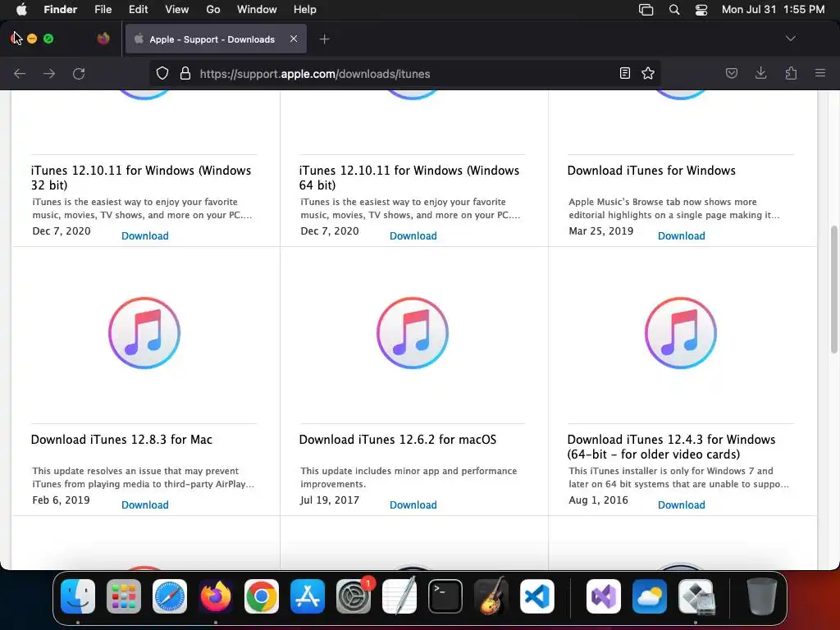Click the clock Mon Jul 31 1:55 PM
Screen dimensions: 840x630
click(773, 9)
